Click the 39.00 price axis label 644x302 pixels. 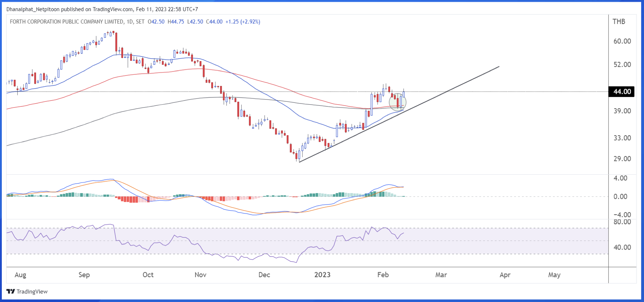coord(622,111)
